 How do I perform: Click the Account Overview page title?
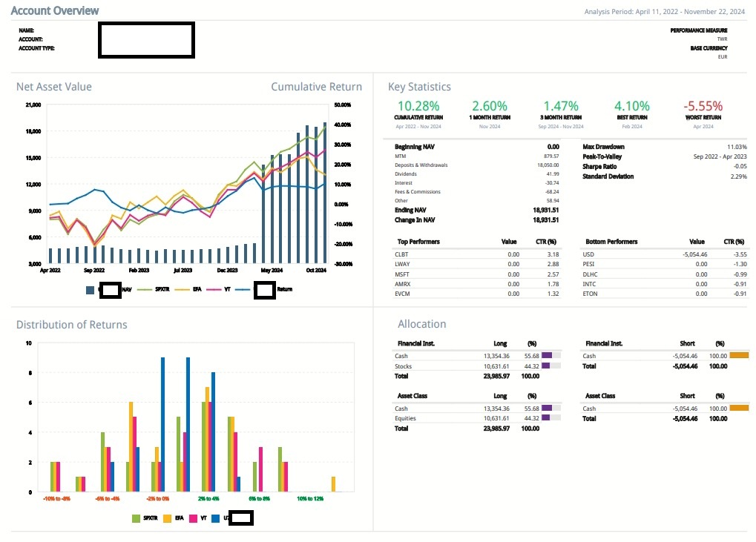coord(55,11)
